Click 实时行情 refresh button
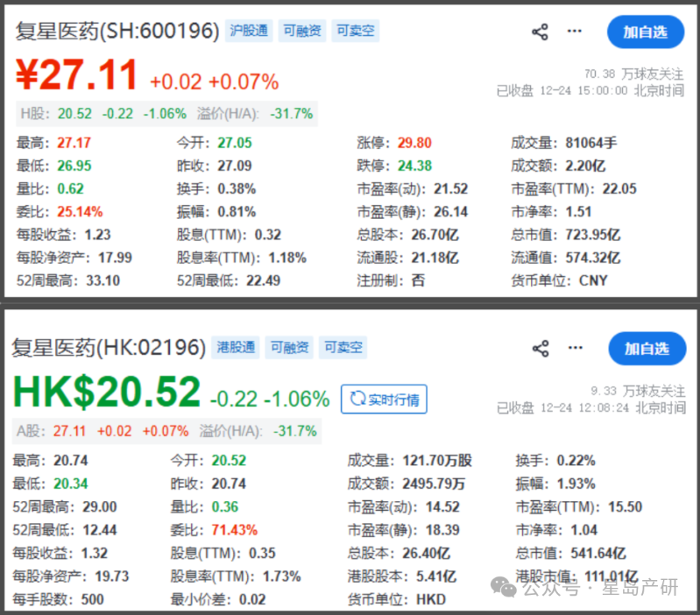700x615 pixels. [x=384, y=399]
